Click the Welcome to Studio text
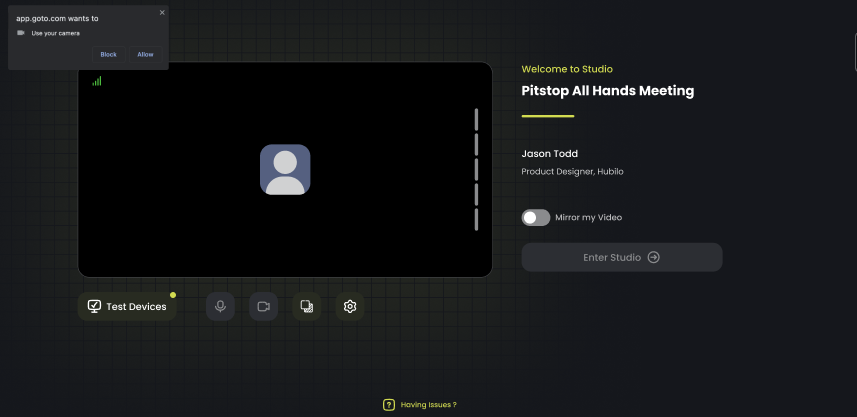Screen dimensions: 857x417 [x=567, y=69]
